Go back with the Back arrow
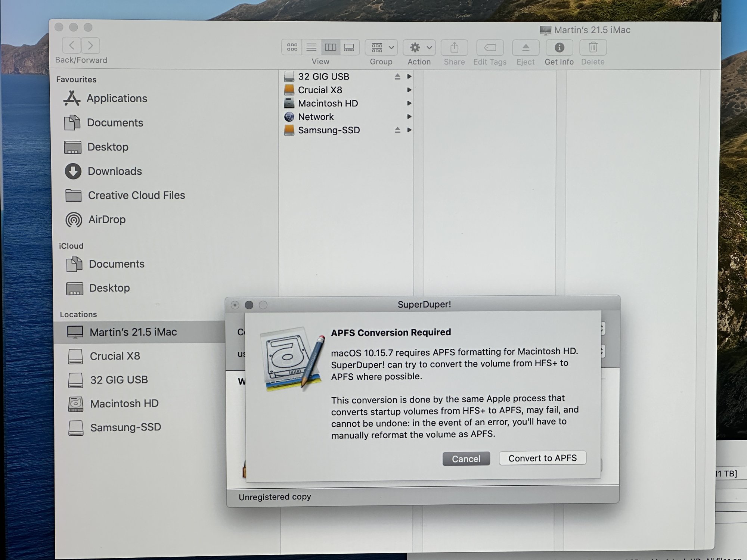Image resolution: width=747 pixels, height=560 pixels. pos(72,46)
